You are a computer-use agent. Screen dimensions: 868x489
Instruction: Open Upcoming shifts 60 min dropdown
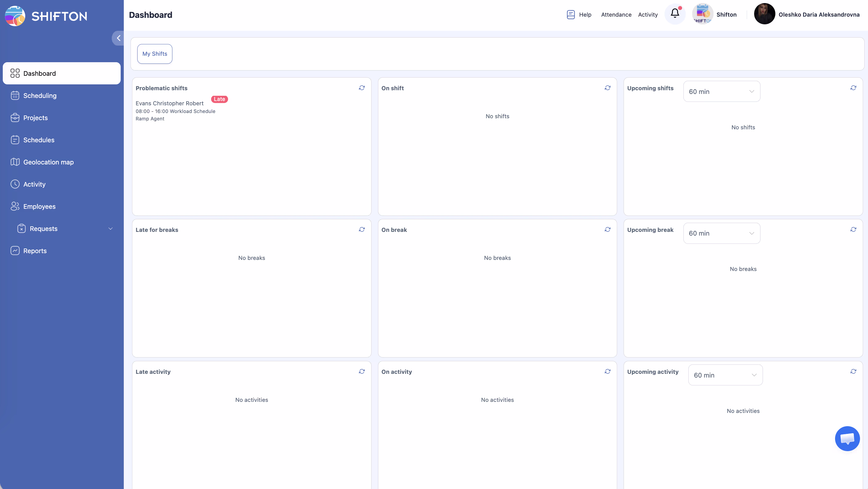pyautogui.click(x=721, y=91)
